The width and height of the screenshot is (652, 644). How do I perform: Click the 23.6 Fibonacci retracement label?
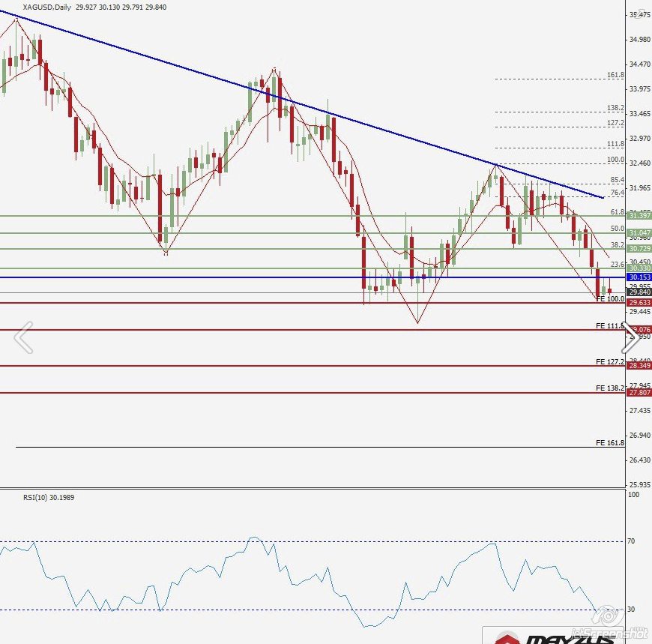pos(617,264)
